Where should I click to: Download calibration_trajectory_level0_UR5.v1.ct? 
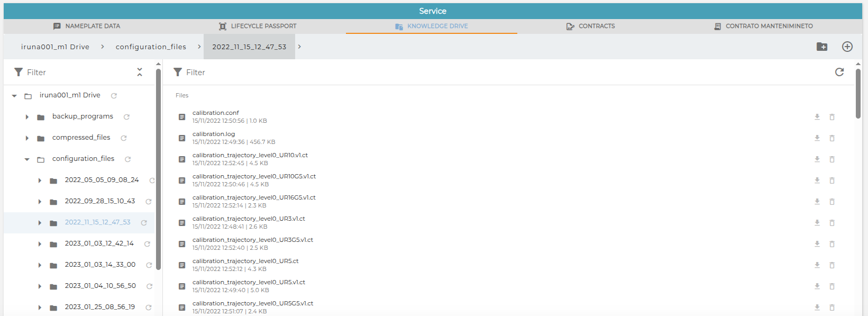817,286
